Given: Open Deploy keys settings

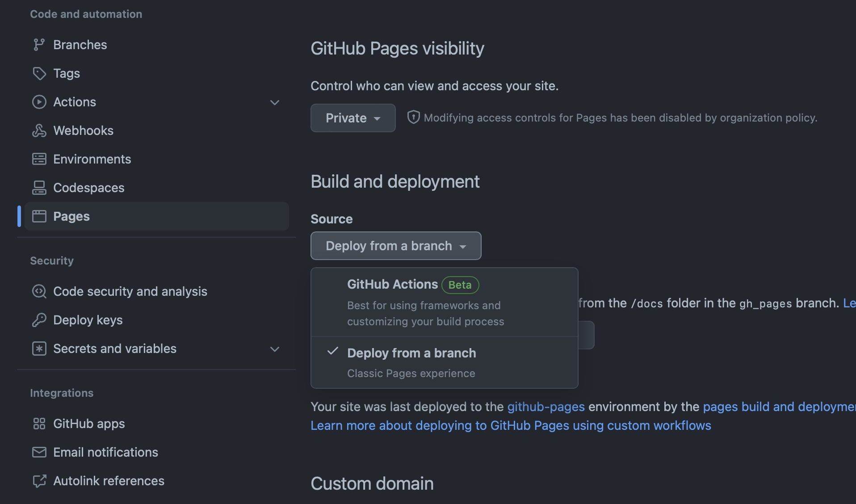Looking at the screenshot, I should coord(156,320).
